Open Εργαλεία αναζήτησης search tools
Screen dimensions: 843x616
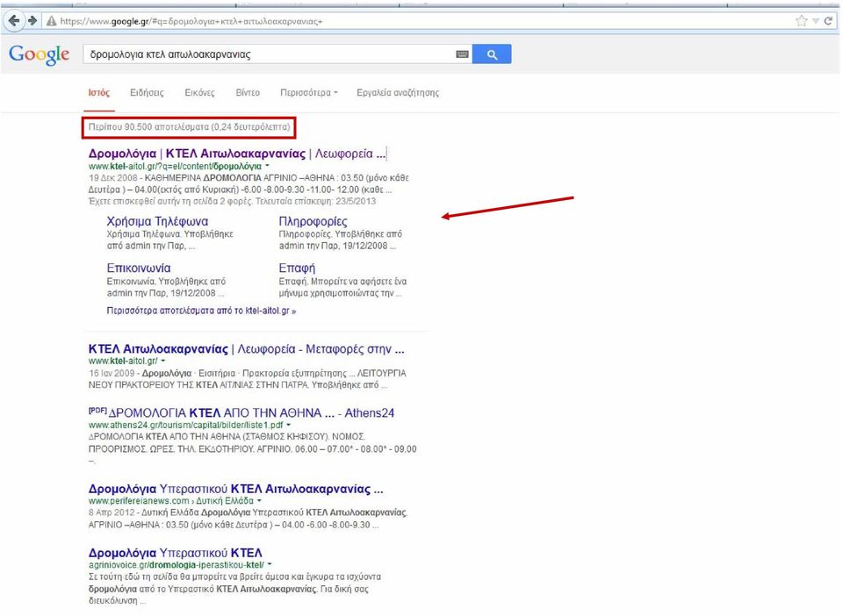point(398,92)
